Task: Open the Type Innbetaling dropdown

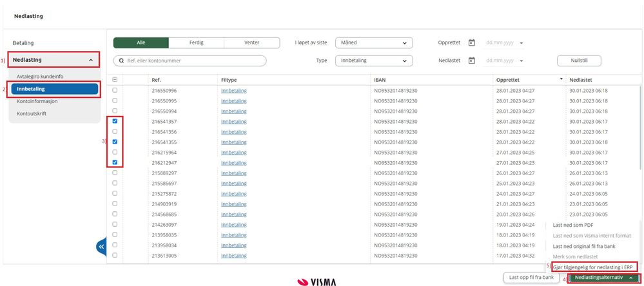Action: coord(374,61)
